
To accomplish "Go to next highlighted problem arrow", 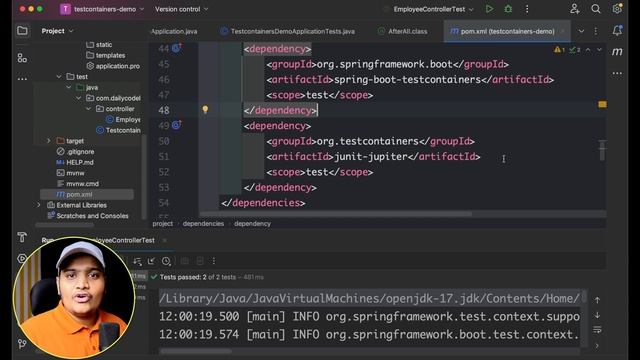I will coord(599,50).
